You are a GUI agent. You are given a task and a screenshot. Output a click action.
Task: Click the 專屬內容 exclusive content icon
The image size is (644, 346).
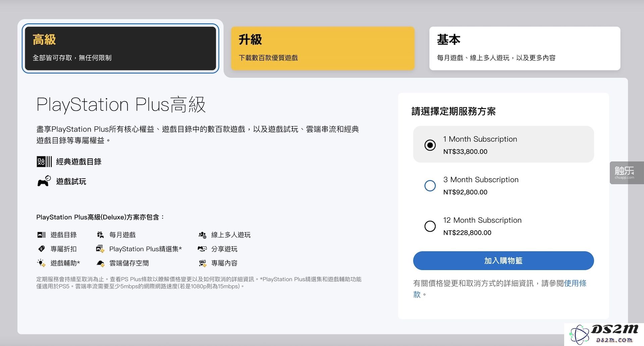coord(202,263)
